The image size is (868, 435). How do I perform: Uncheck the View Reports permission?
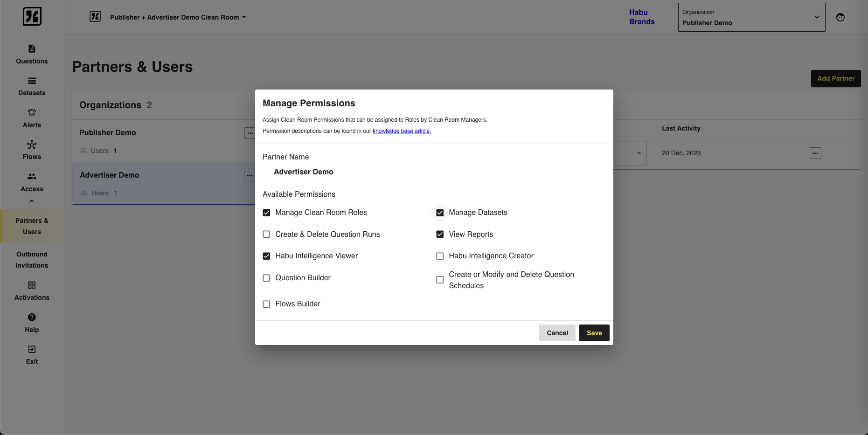point(440,234)
